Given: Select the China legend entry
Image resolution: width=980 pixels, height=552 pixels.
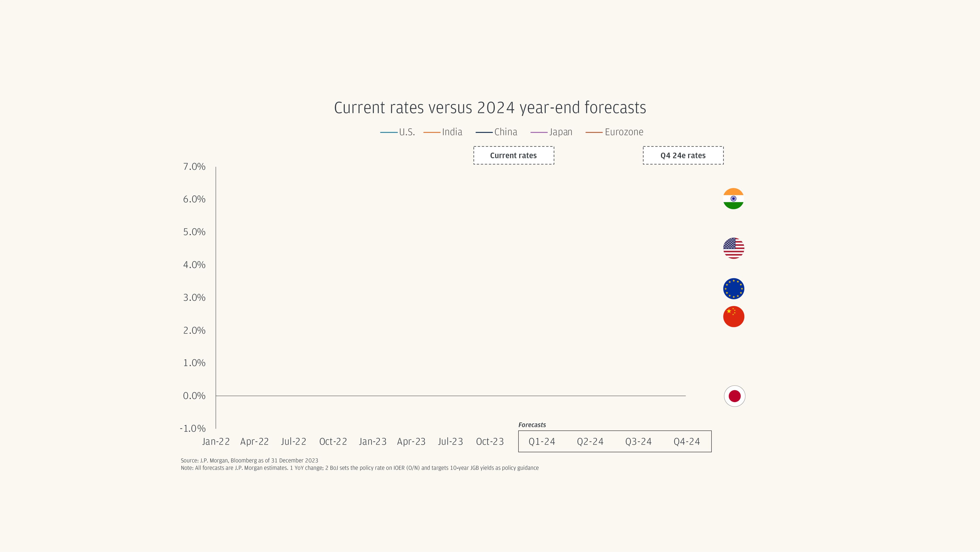Looking at the screenshot, I should tap(496, 132).
